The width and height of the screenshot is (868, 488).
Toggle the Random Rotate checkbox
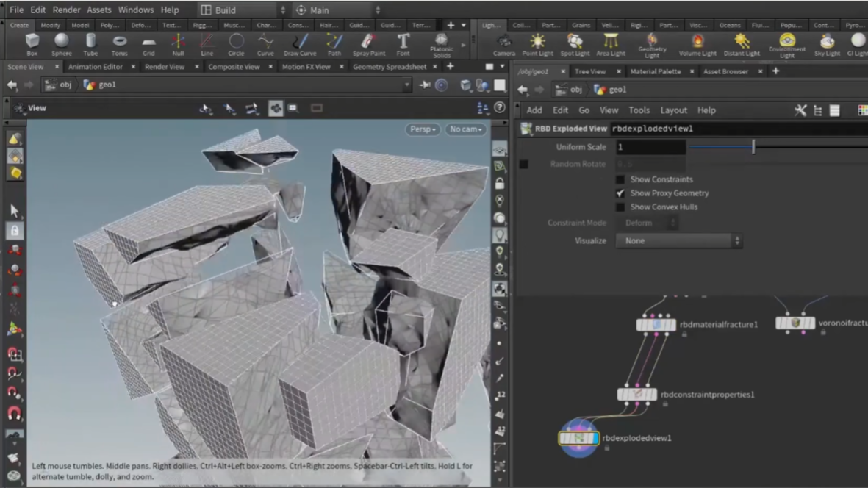click(x=524, y=164)
